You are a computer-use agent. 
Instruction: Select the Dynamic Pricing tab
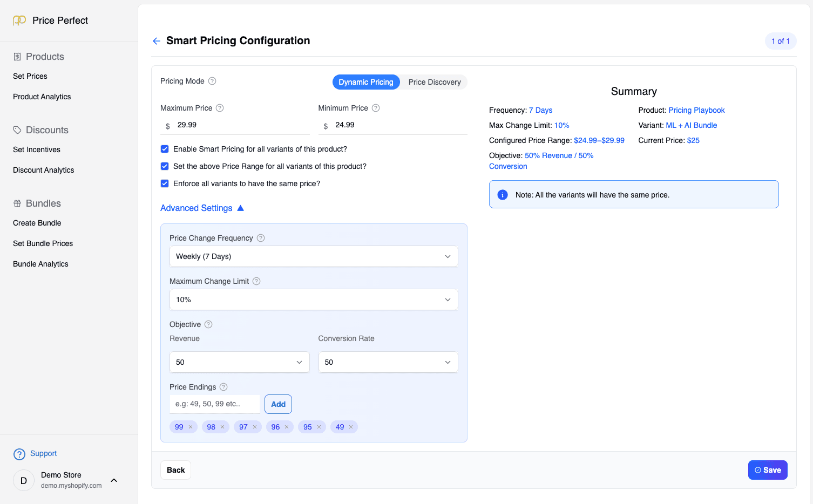point(366,82)
